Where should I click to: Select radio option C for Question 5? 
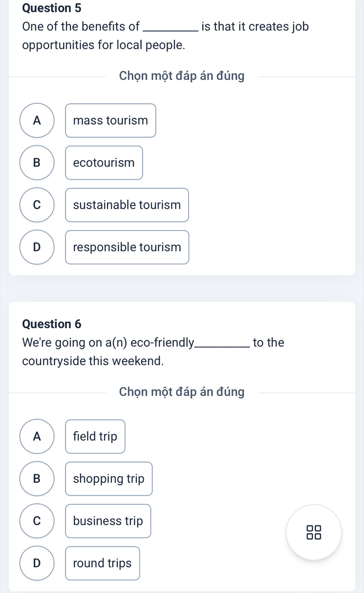[37, 205]
